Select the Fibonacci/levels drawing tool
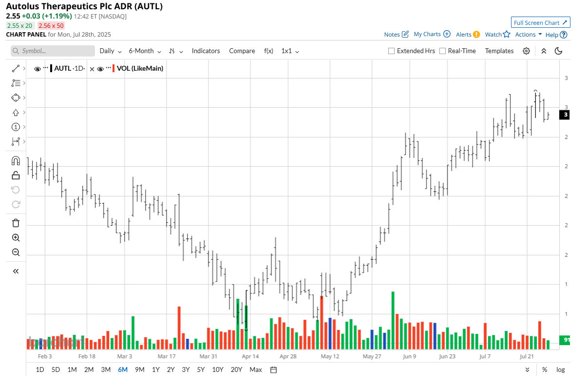 pyautogui.click(x=16, y=83)
